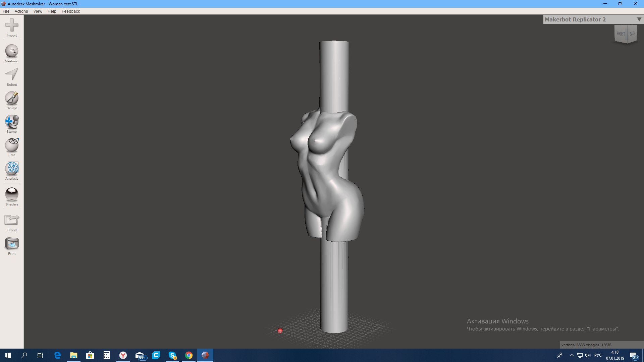Open the Stamp tool
The image size is (644, 362).
pos(12,122)
